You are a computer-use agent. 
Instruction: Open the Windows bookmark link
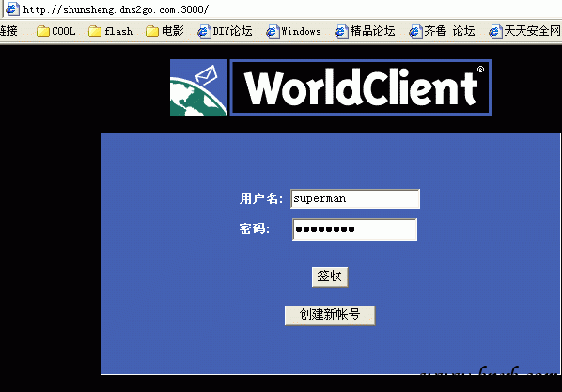pyautogui.click(x=293, y=31)
